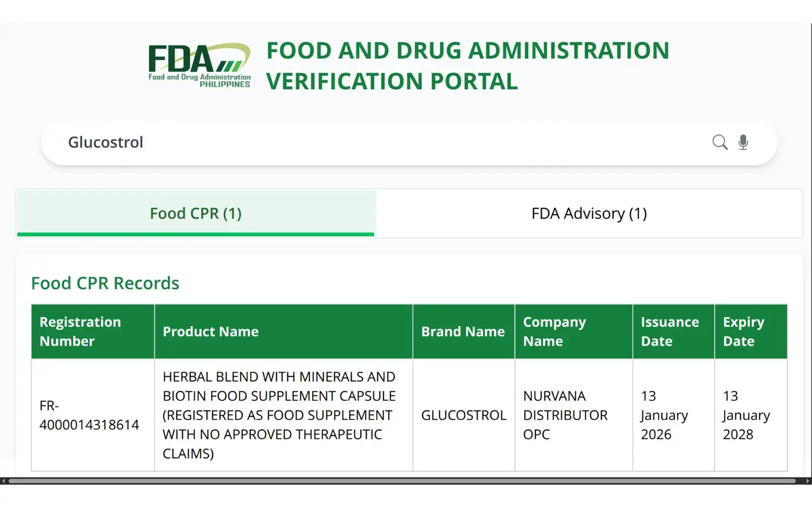Click the magnifying glass search icon
812x508 pixels.
click(x=720, y=142)
